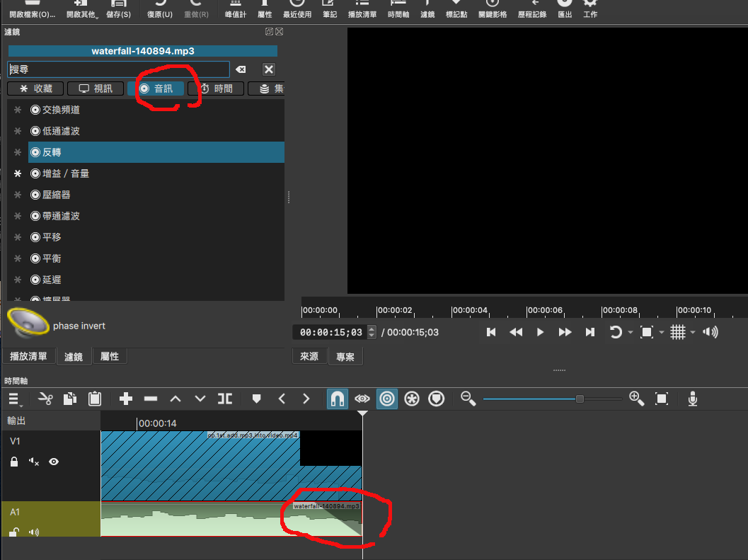
Task: Switch to the 屬性 tab
Action: coord(110,356)
